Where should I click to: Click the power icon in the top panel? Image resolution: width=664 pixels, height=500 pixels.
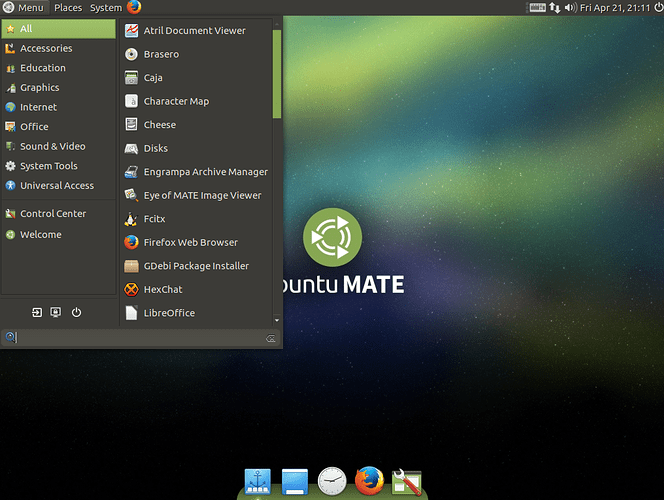pos(658,8)
